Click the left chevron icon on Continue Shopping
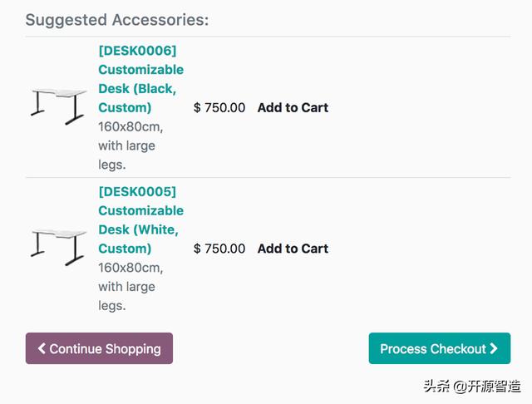This screenshot has height=404, width=532. pos(42,349)
